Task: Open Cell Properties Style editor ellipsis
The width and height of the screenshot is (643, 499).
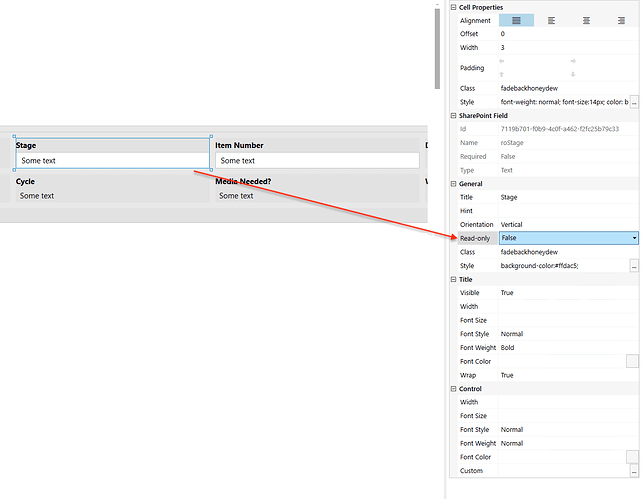Action: pos(632,102)
